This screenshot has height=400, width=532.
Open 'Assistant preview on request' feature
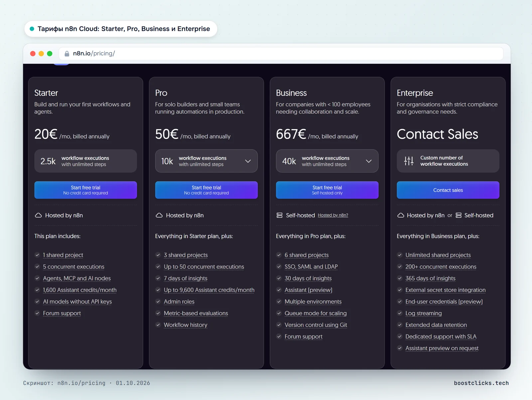point(442,348)
